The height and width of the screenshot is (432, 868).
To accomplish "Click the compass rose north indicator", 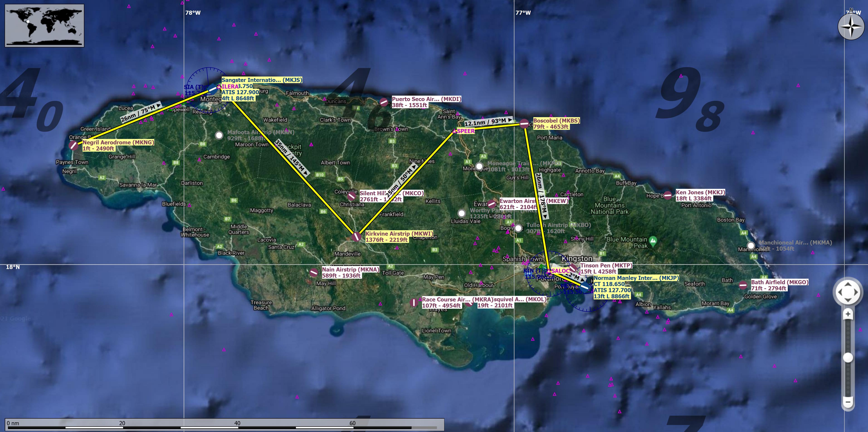I will (x=851, y=26).
